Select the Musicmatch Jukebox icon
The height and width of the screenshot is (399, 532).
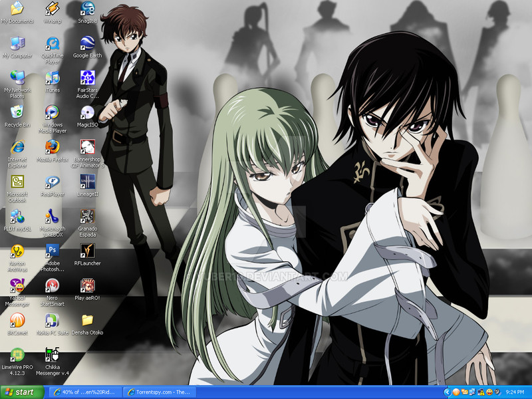[x=53, y=223]
